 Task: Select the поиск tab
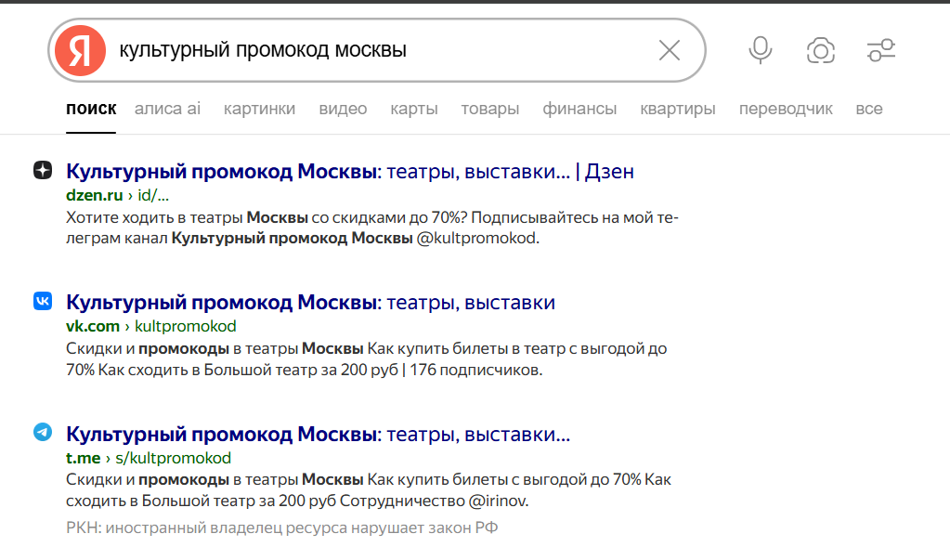91,109
